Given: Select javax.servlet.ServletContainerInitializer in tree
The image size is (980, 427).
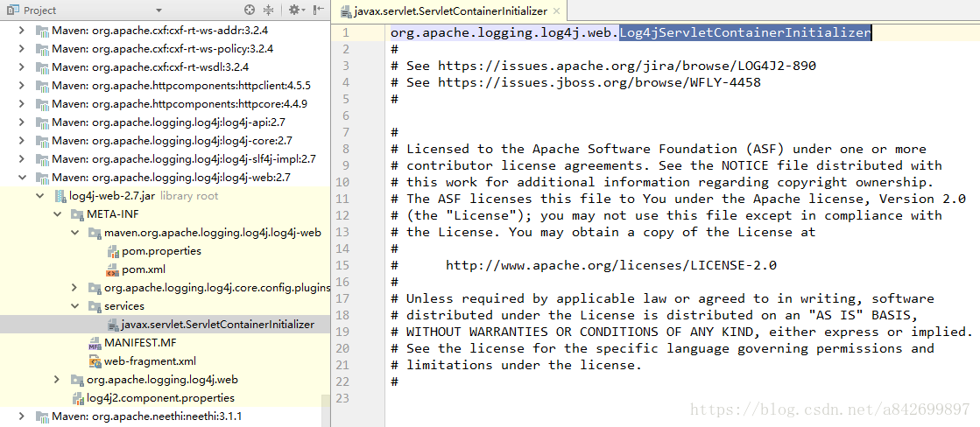Looking at the screenshot, I should (x=217, y=325).
